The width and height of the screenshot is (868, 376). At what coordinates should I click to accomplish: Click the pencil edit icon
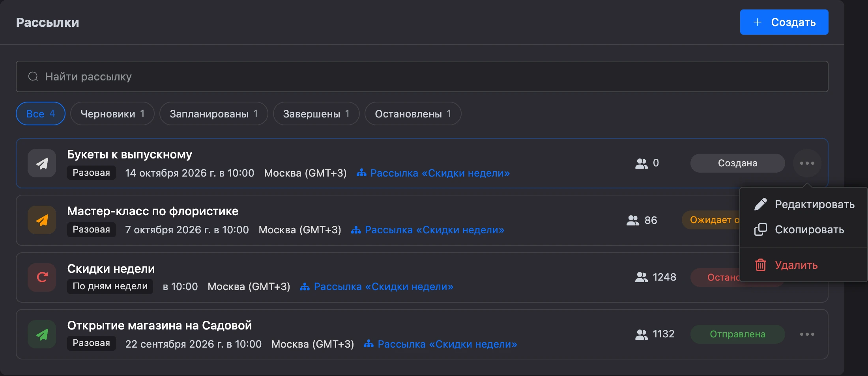[x=760, y=204]
